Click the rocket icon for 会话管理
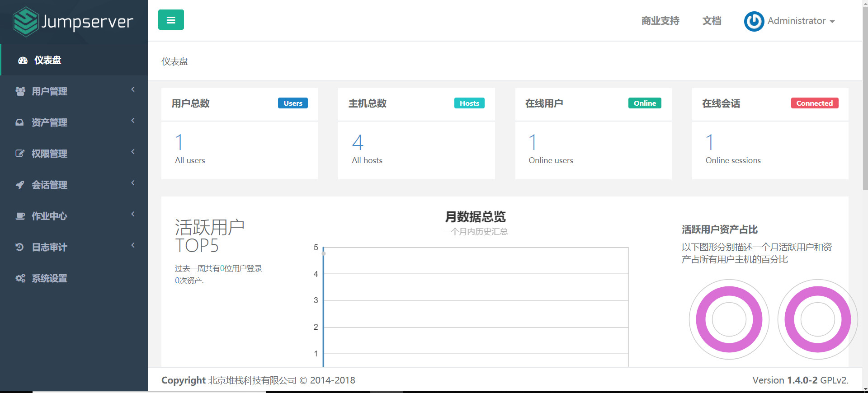The width and height of the screenshot is (868, 393). [20, 185]
